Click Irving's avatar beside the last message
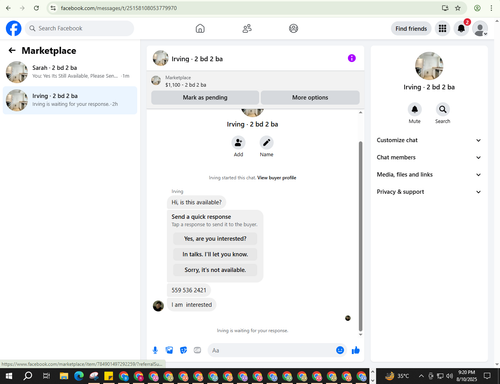Screen dimensions: 500x384 coord(158,305)
